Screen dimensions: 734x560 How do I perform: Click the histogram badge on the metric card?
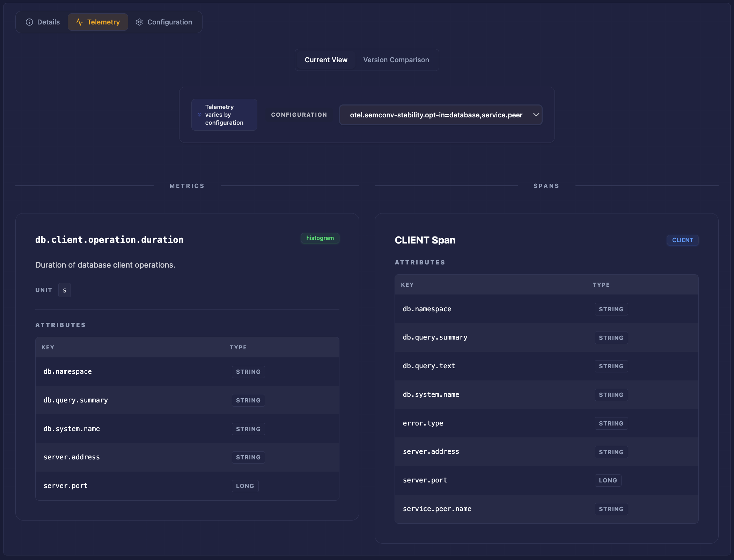click(x=320, y=238)
